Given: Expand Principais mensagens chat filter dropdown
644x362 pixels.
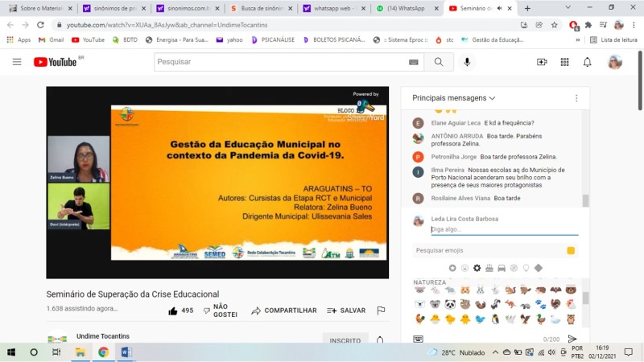Looking at the screenshot, I should pyautogui.click(x=454, y=98).
